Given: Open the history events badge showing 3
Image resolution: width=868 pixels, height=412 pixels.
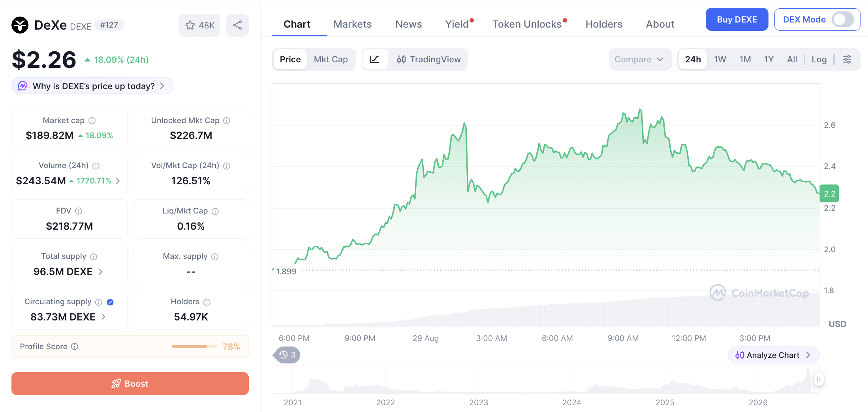Looking at the screenshot, I should click(287, 355).
